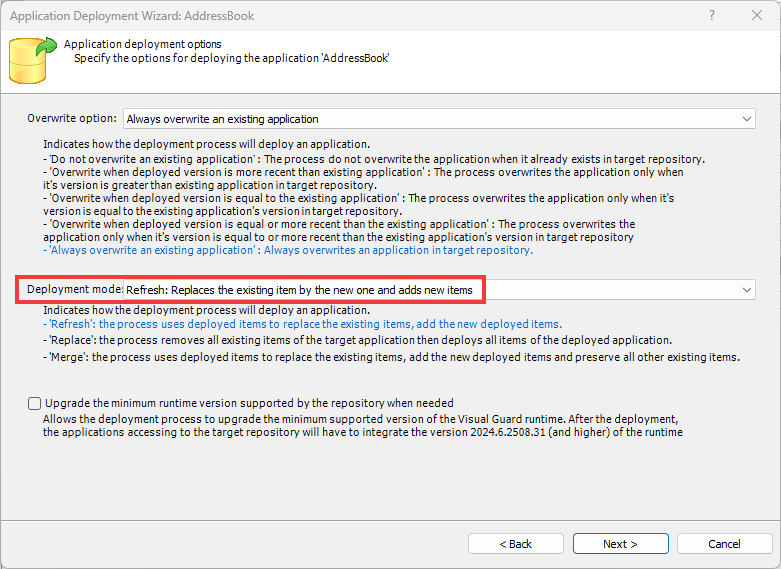Image resolution: width=781 pixels, height=569 pixels.
Task: Open the Deployment mode dropdown
Action: click(x=439, y=290)
